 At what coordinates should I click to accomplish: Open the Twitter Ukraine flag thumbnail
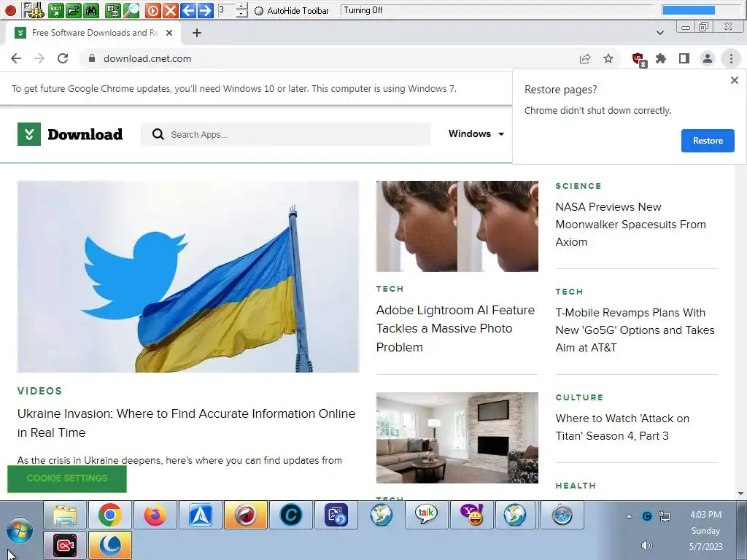coord(188,276)
